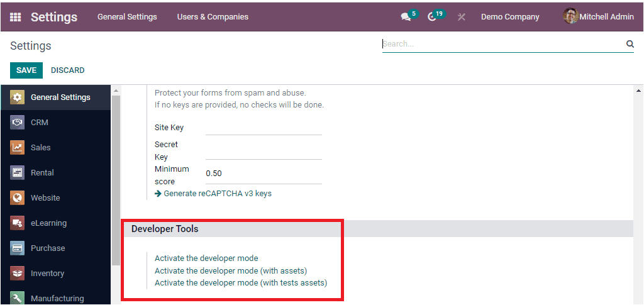Click Activate the developer mode (with assets)
Screen dimensions: 644x305
[231, 270]
